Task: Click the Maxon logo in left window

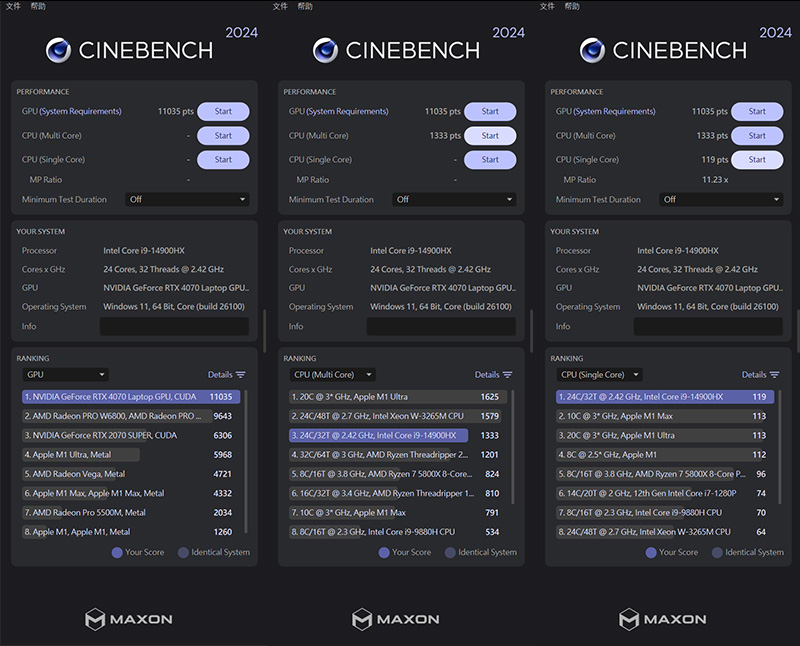Action: coord(129,619)
